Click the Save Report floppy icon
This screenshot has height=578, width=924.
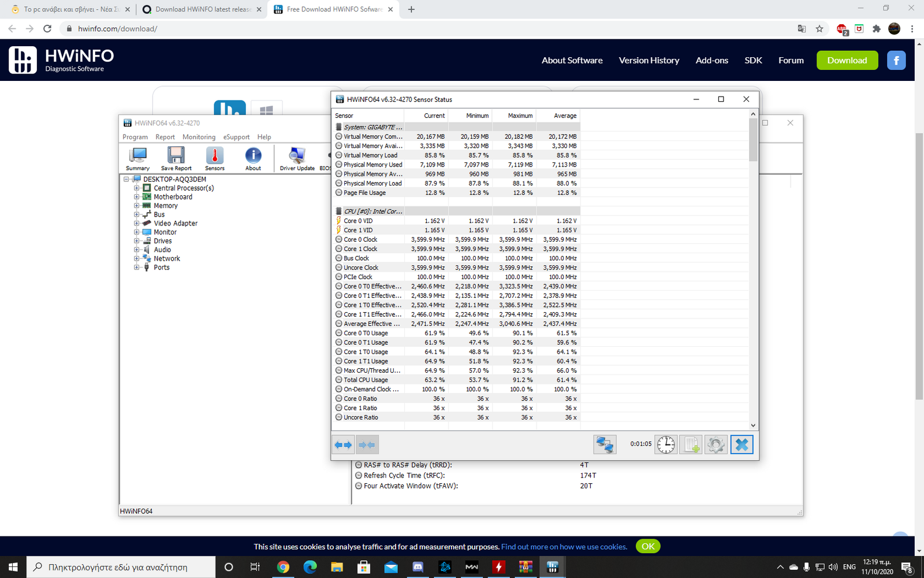click(x=176, y=158)
